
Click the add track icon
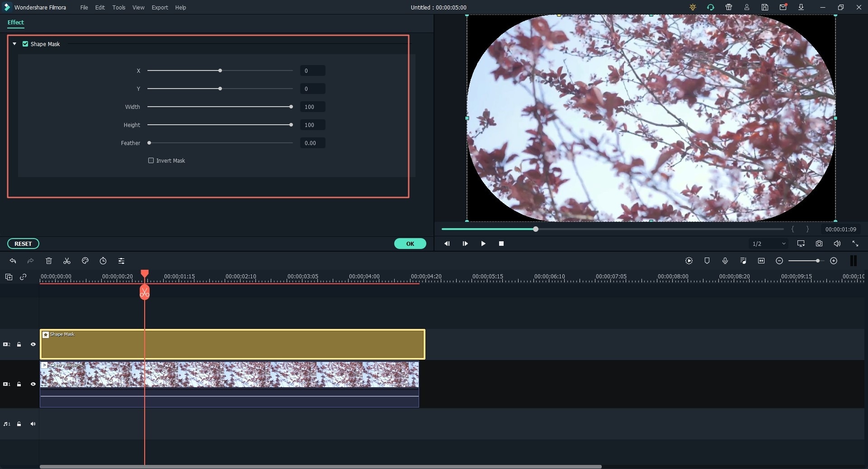(9, 277)
